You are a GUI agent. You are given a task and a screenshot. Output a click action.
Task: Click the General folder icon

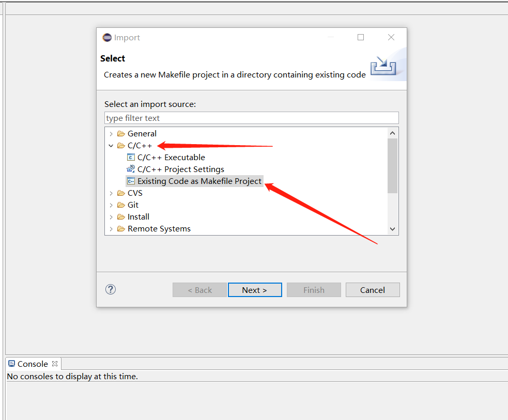[x=121, y=134]
